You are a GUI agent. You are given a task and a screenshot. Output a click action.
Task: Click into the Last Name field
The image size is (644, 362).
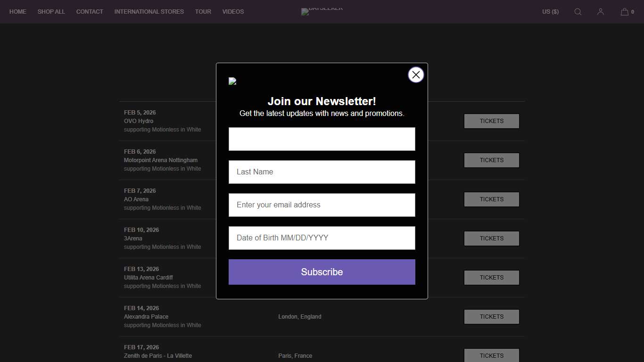pos(322,172)
